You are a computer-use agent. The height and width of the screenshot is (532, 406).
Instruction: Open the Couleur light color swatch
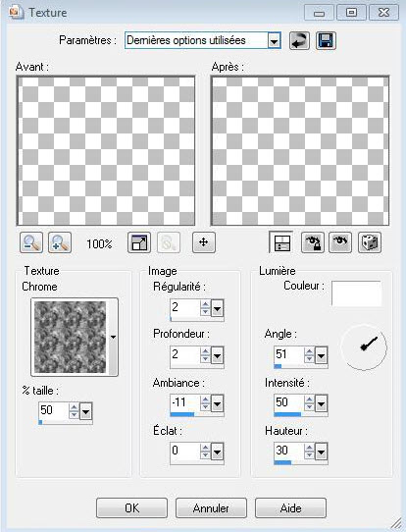pyautogui.click(x=356, y=293)
